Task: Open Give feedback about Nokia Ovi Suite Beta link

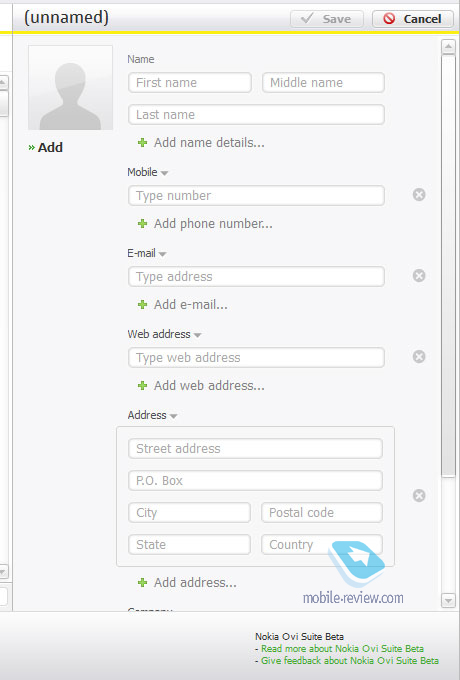Action: tap(350, 661)
